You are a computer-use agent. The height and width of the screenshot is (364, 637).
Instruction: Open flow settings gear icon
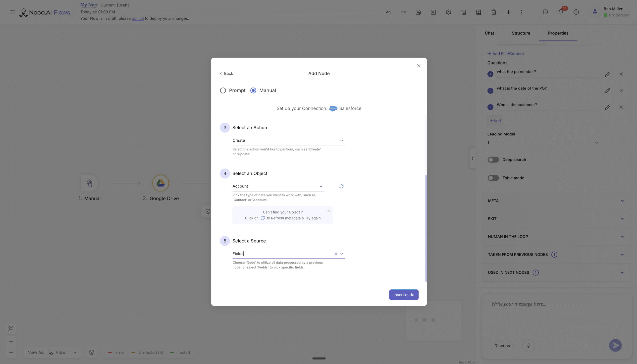pyautogui.click(x=448, y=12)
